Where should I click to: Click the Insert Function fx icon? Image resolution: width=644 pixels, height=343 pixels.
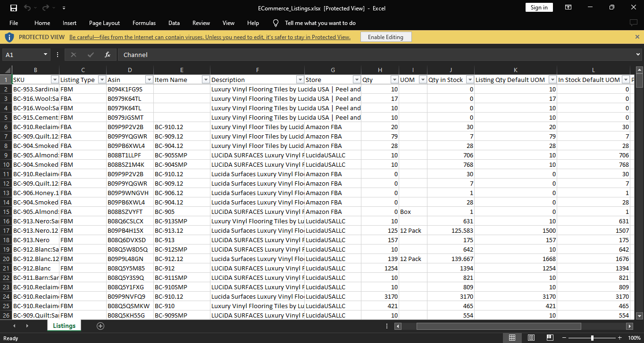tap(108, 55)
